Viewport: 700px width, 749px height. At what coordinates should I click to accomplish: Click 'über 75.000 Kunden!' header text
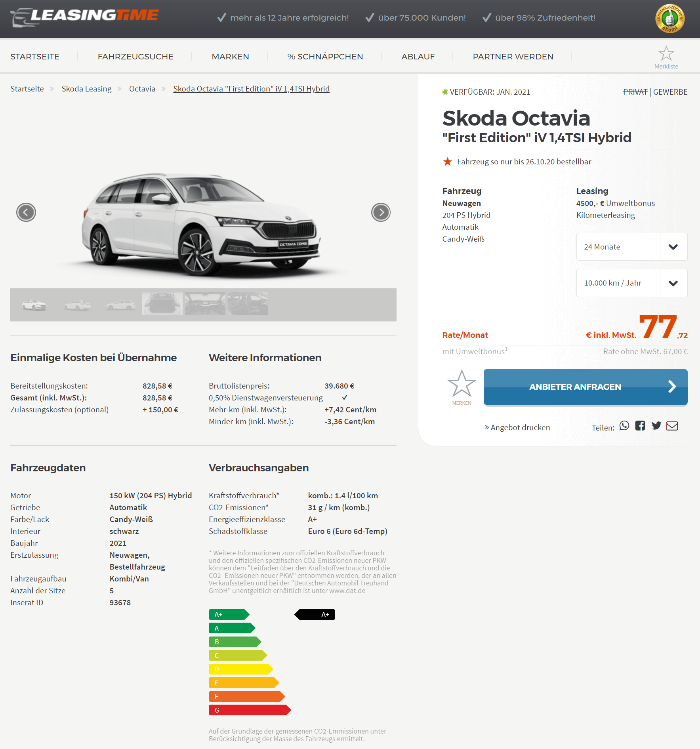click(422, 18)
